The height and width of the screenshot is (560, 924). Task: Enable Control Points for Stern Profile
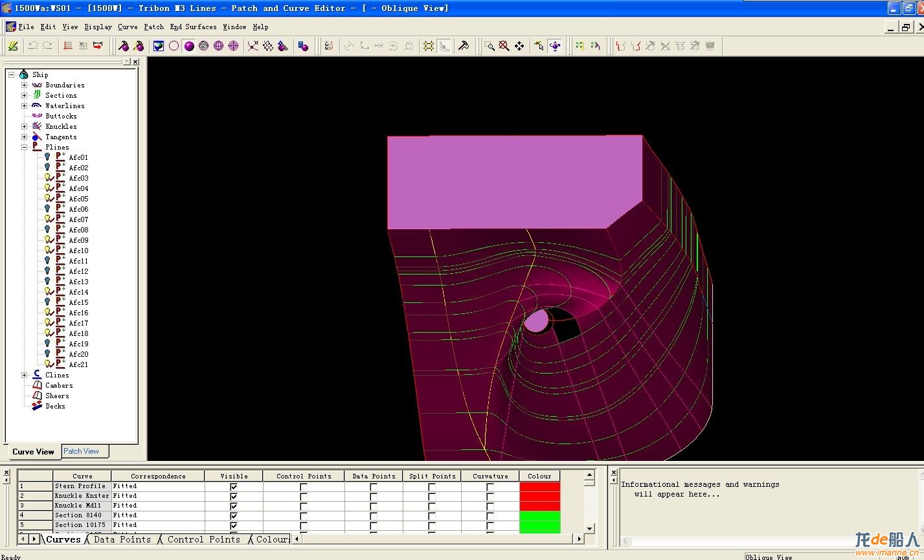tap(304, 486)
